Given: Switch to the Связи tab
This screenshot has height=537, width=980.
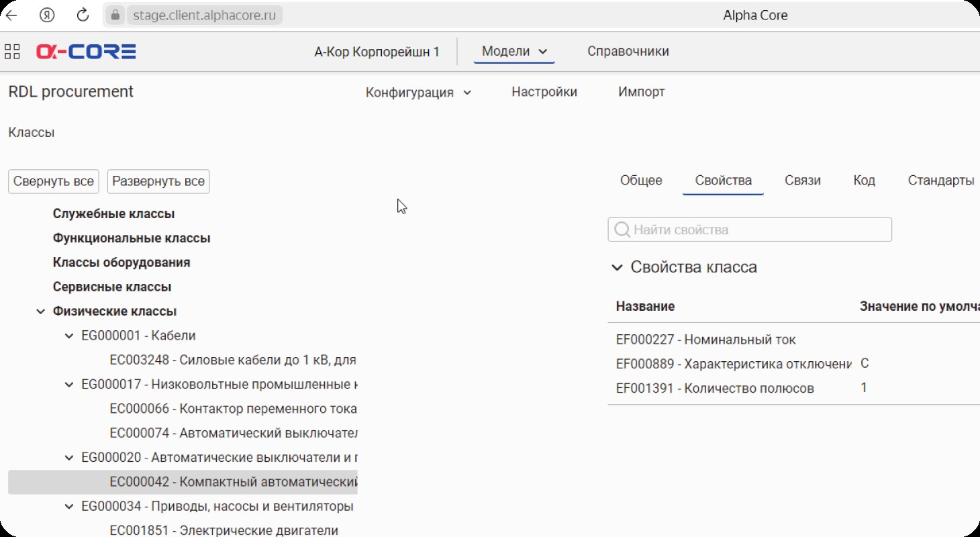Looking at the screenshot, I should coord(802,181).
